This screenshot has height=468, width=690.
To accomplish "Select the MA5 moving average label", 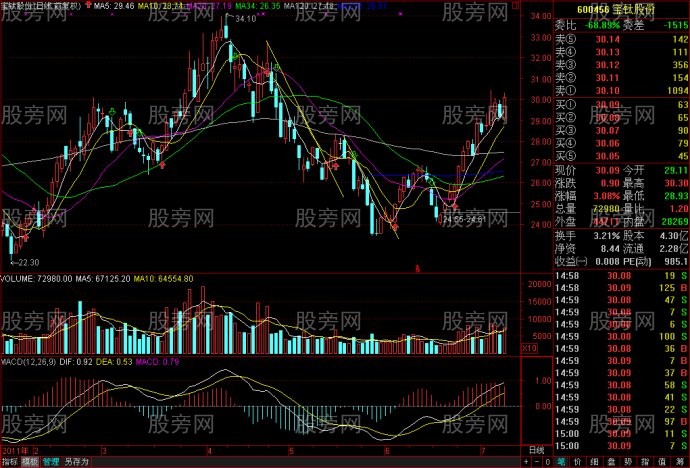I will click(x=108, y=5).
